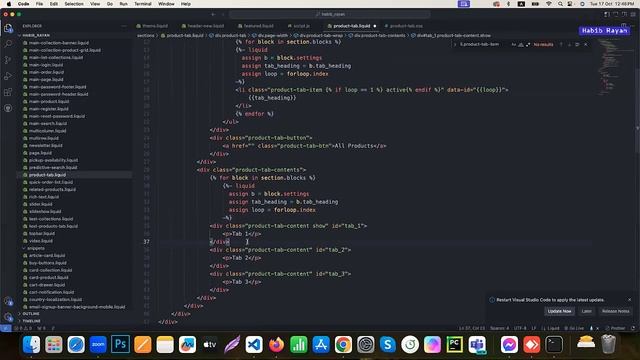
Task: Open Messenger from the Dock
Action: [509, 344]
